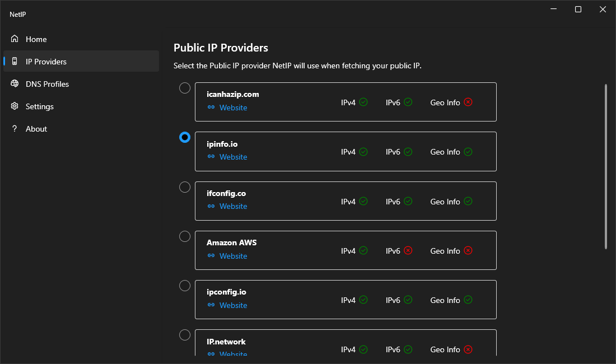
Task: Go to the Home page
Action: click(x=81, y=39)
